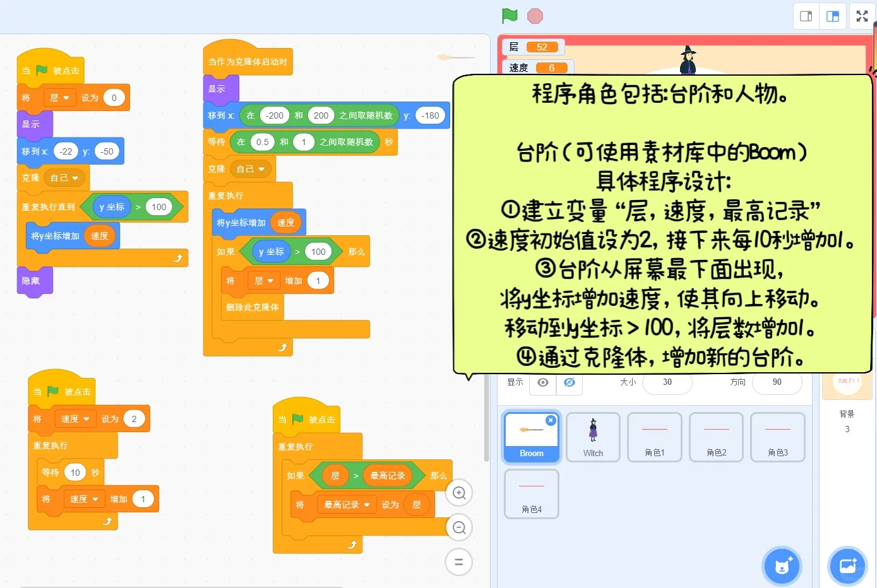Select the large stage layout icon
This screenshot has height=588, width=877.
832,16
